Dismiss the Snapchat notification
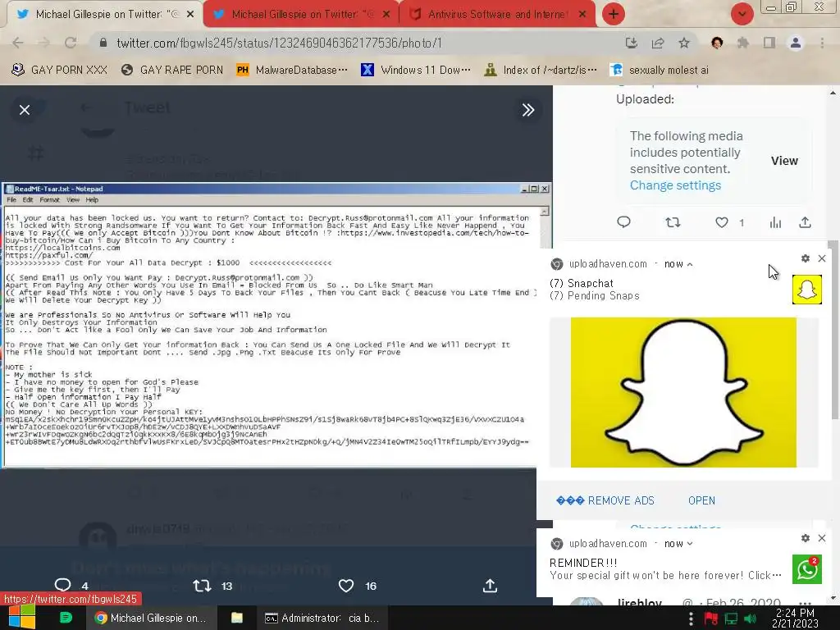This screenshot has width=840, height=630. [822, 258]
